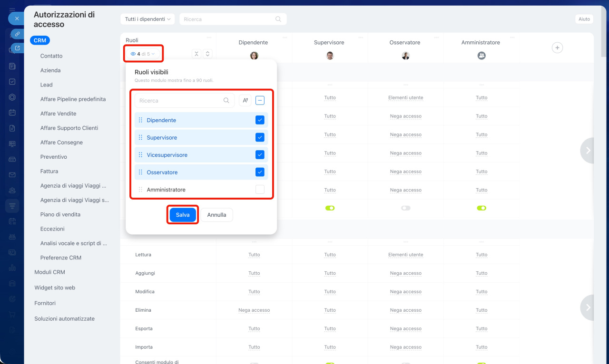Select "Affare Vendite" in the sidebar
The width and height of the screenshot is (609, 364).
[58, 114]
